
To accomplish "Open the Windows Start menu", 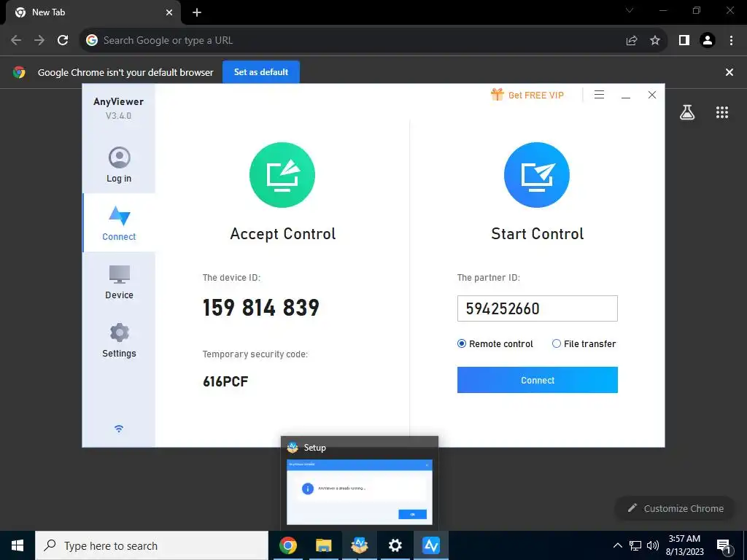I will 18,545.
